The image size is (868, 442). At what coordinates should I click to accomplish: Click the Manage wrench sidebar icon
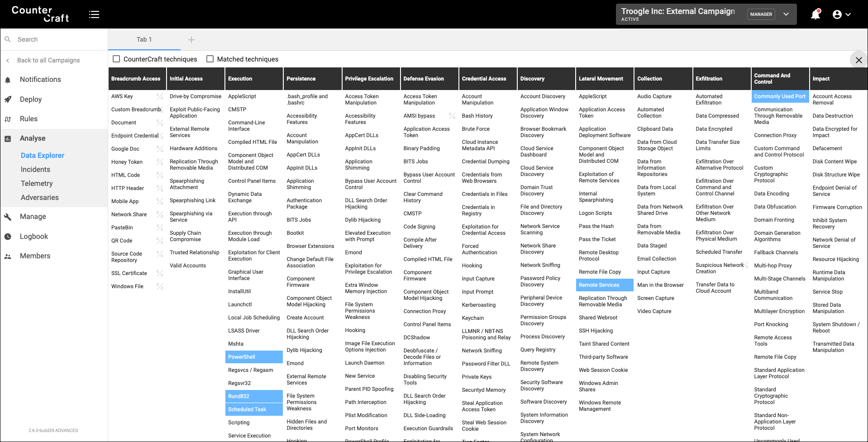(8, 217)
